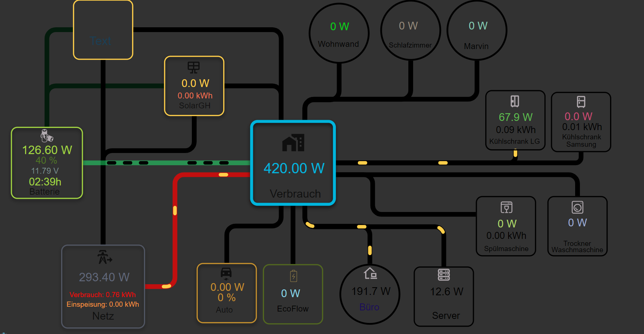Click the 0.09 kWh Kühlschrank LG energy
The height and width of the screenshot is (334, 644).
click(516, 130)
